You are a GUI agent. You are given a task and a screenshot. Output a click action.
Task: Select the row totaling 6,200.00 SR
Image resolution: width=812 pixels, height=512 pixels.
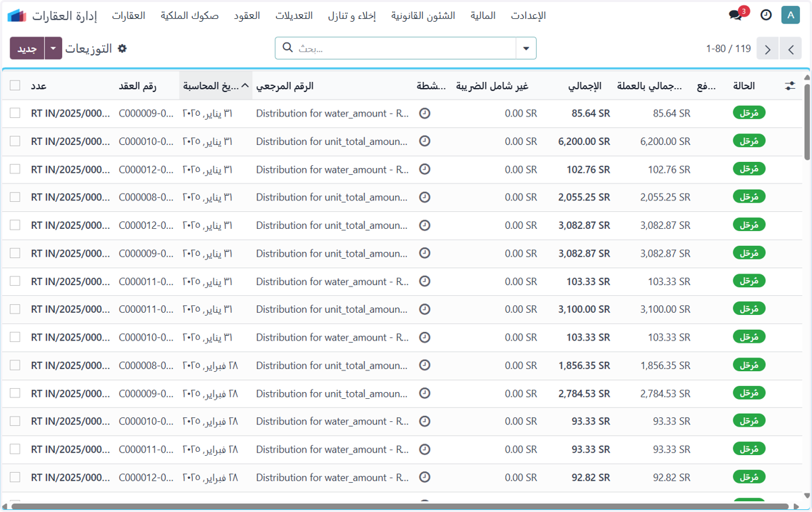(x=15, y=142)
